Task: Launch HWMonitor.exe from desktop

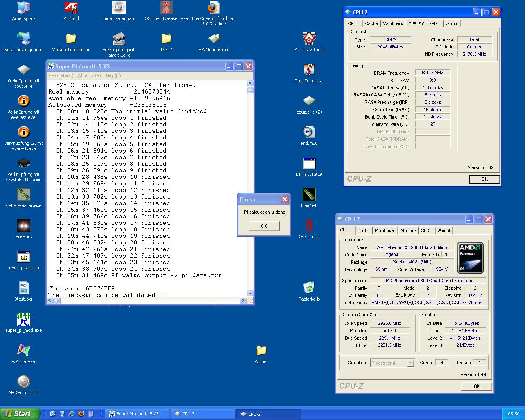Action: (214, 42)
